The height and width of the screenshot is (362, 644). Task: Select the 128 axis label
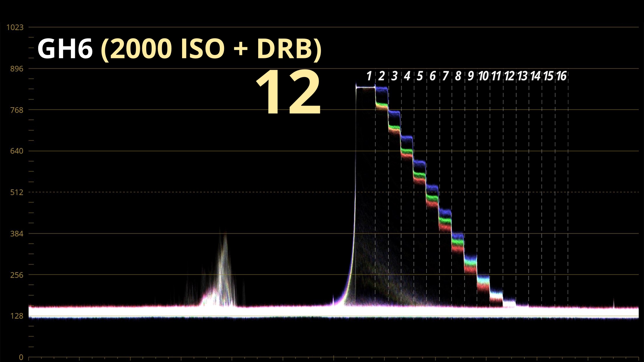click(x=17, y=316)
